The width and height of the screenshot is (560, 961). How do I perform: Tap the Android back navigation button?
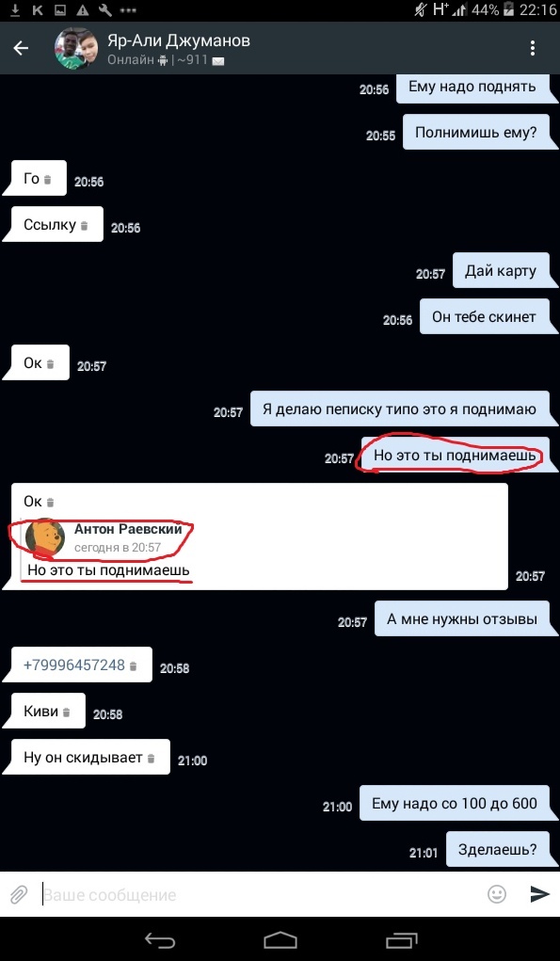(160, 939)
